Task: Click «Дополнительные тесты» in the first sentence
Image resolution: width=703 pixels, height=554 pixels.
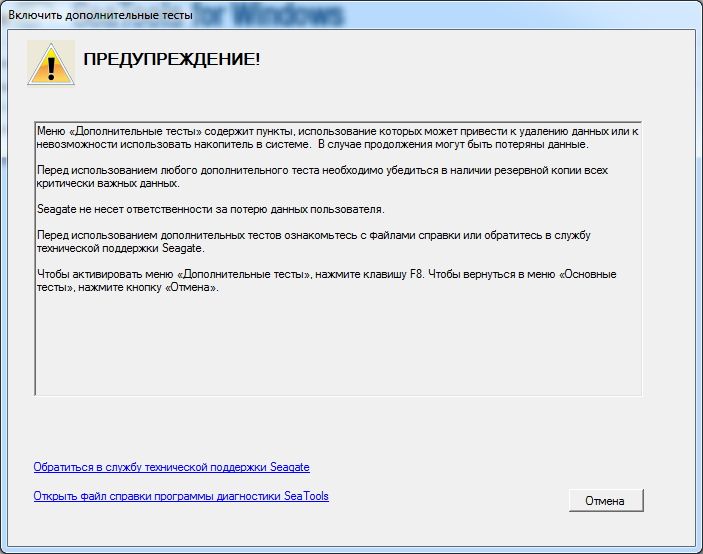Action: 119,131
